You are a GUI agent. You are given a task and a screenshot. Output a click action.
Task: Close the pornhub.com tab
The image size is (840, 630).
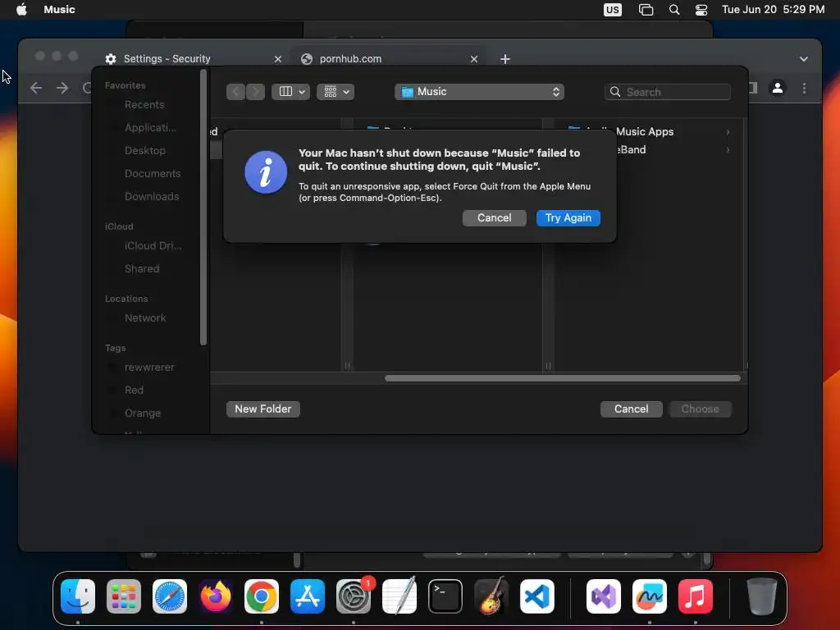coord(473,59)
